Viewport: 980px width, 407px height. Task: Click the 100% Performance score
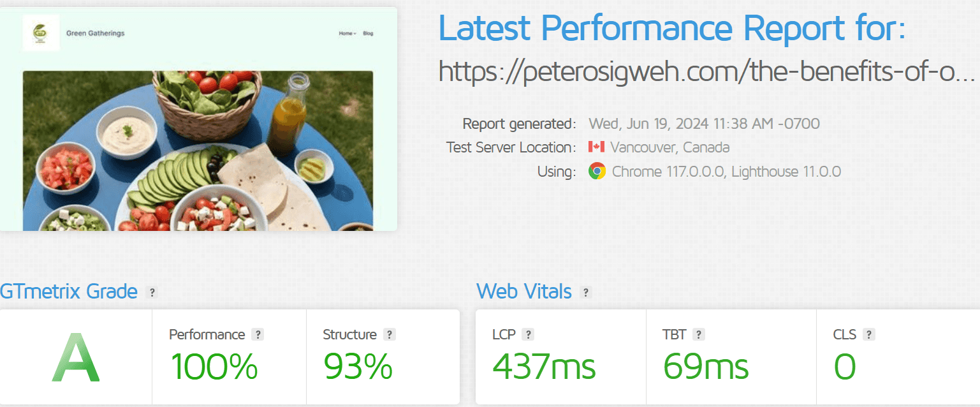214,367
